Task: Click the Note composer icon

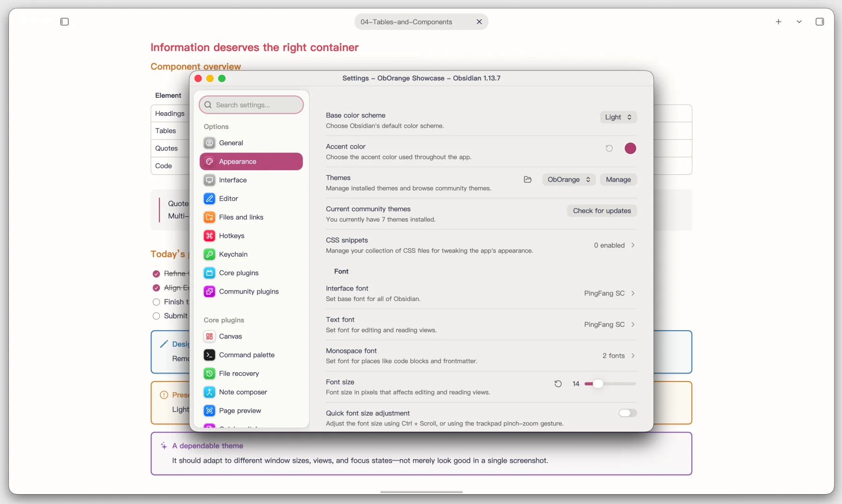Action: click(x=210, y=392)
